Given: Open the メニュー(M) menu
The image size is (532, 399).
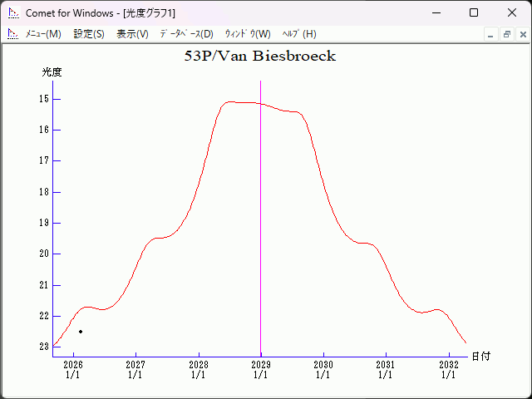Looking at the screenshot, I should [x=43, y=34].
